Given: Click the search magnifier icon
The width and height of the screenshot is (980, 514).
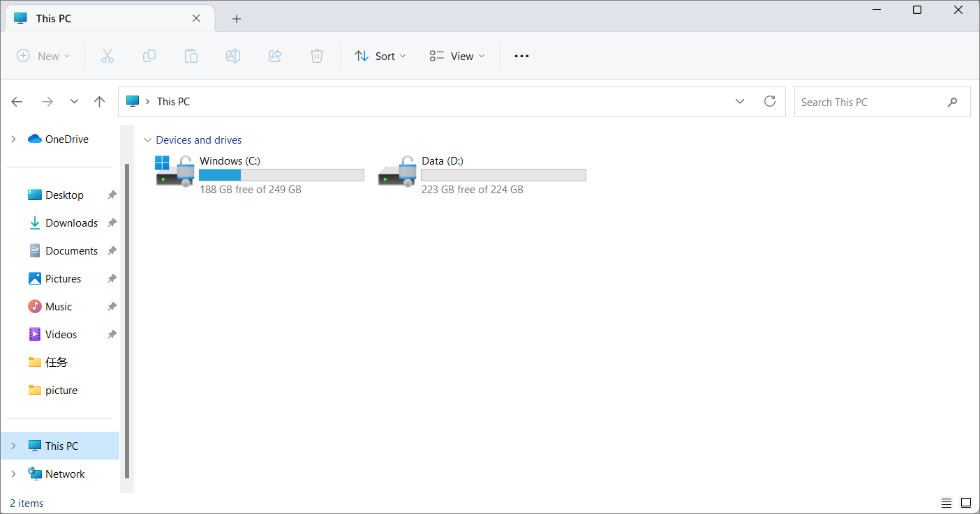Looking at the screenshot, I should click(953, 102).
